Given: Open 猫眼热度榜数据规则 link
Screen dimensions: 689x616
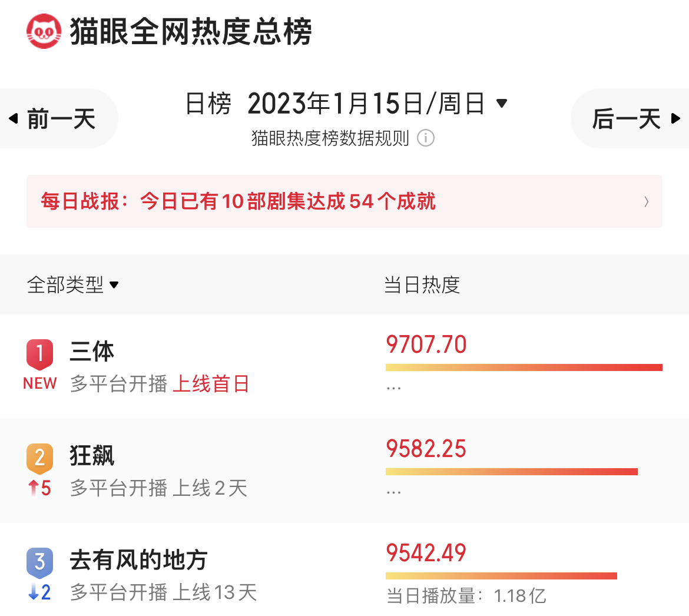Looking at the screenshot, I should (x=330, y=138).
